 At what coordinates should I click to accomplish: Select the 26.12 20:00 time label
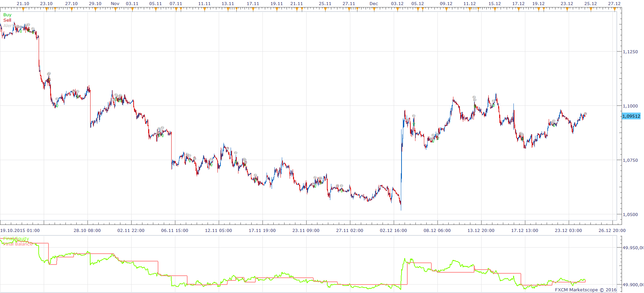pyautogui.click(x=612, y=231)
